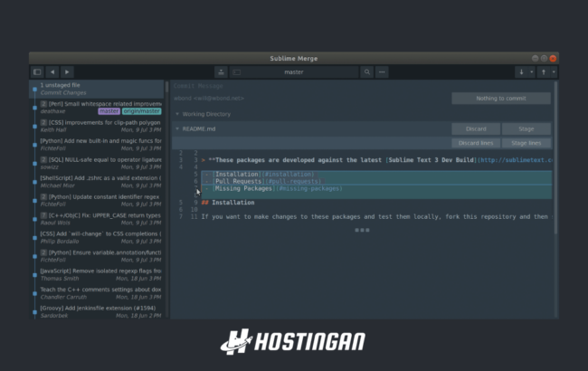Screen dimensions: 588x371
Task: Push changes with up arrow
Action: click(544, 72)
